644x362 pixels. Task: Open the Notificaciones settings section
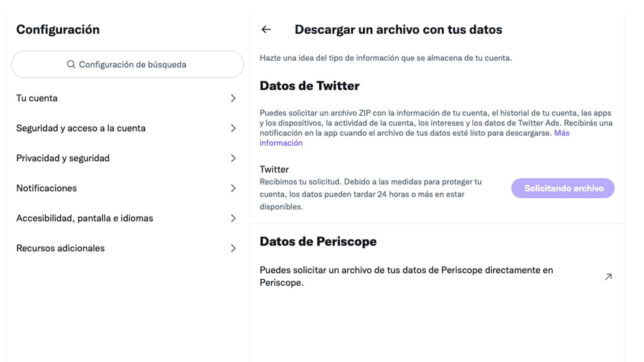(x=128, y=188)
